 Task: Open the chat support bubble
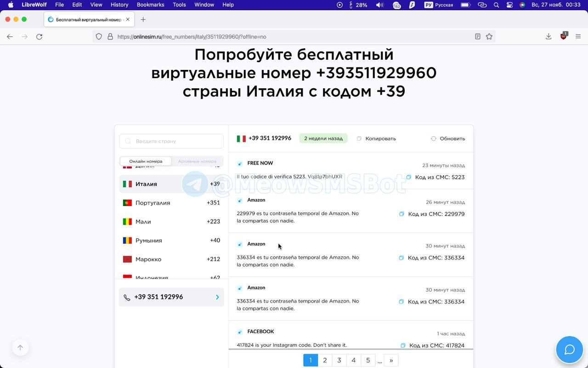point(570,350)
